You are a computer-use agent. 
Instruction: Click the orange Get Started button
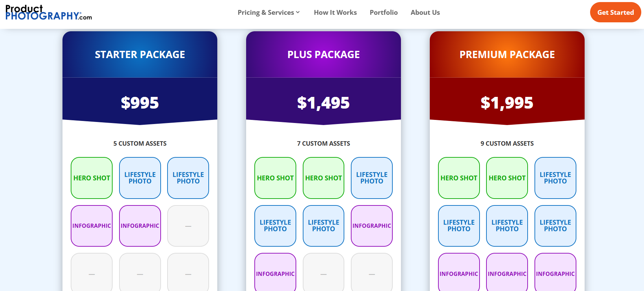coord(616,12)
